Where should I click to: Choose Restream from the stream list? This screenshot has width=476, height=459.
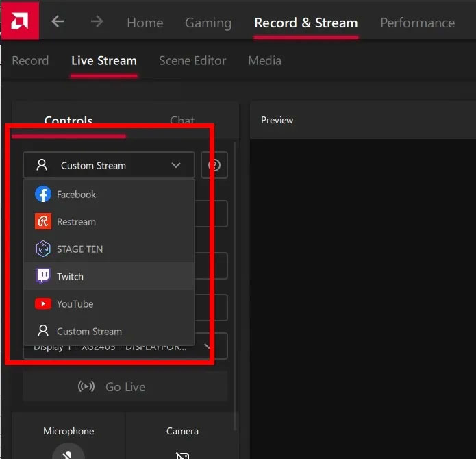pos(109,221)
